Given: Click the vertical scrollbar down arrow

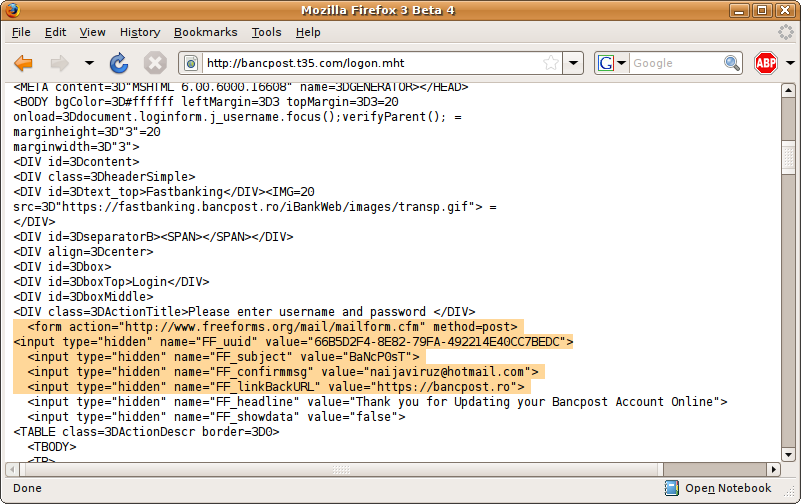Looking at the screenshot, I should click(x=788, y=454).
